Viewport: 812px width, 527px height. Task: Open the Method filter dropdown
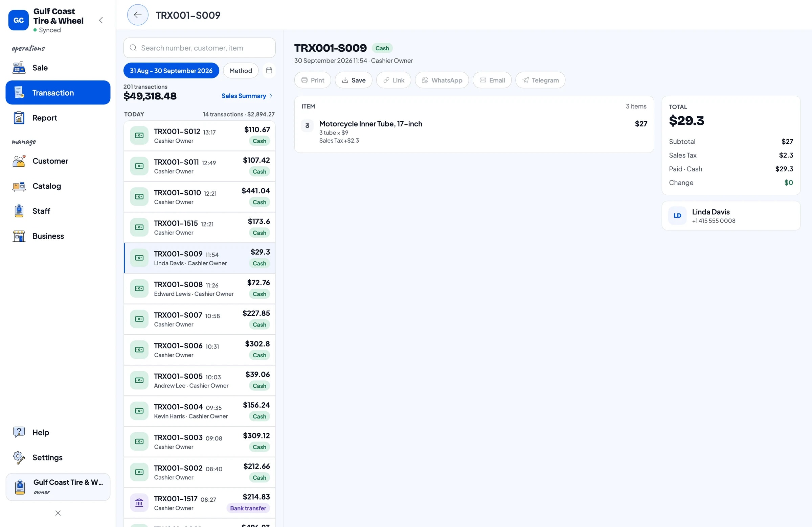(x=241, y=71)
